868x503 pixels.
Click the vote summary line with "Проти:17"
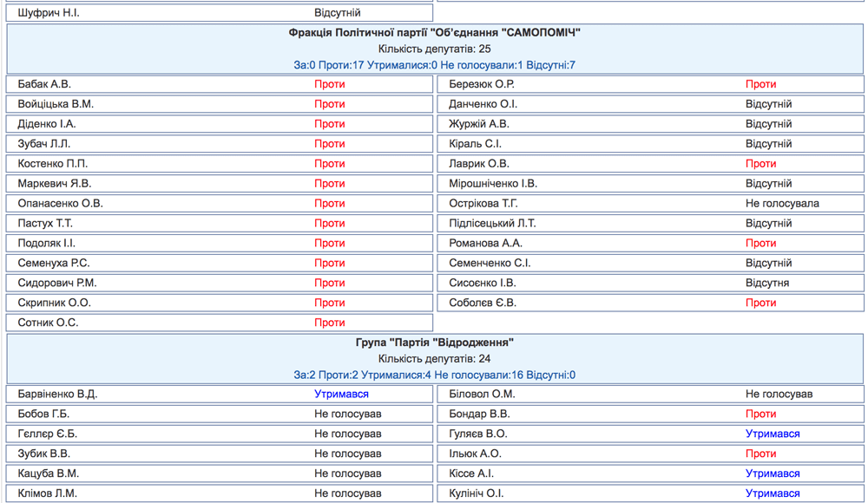435,65
